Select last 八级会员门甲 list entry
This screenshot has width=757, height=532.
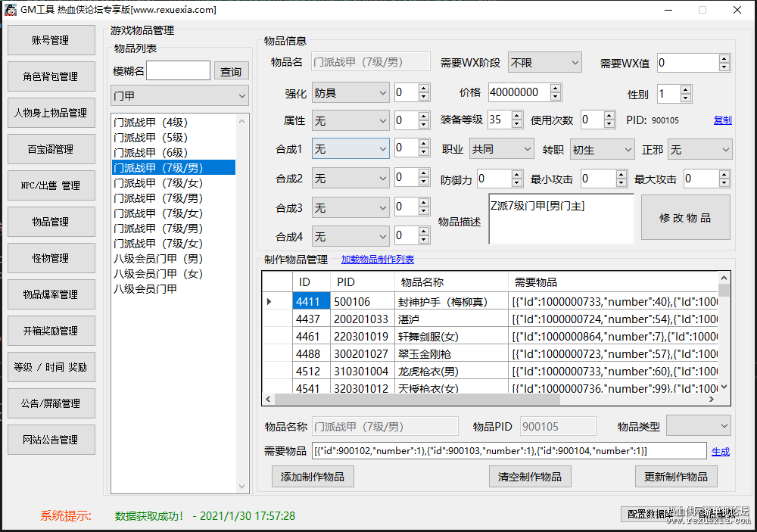pos(174,288)
